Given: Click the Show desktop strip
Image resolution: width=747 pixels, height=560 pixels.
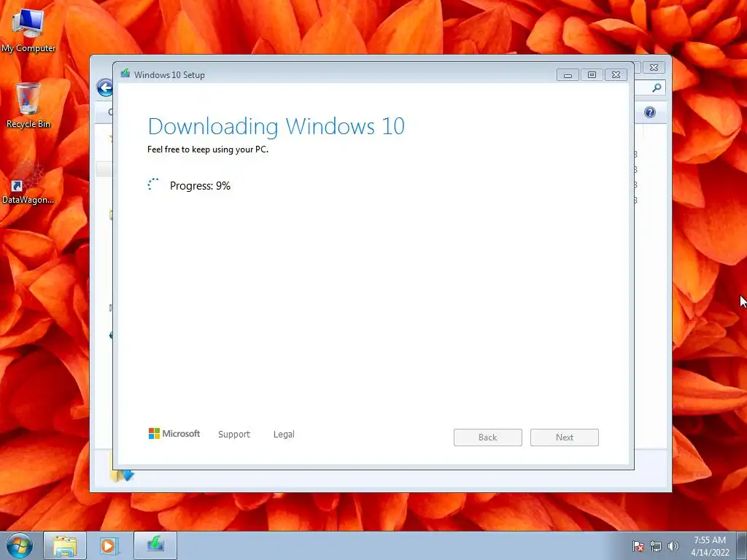Looking at the screenshot, I should click(742, 545).
